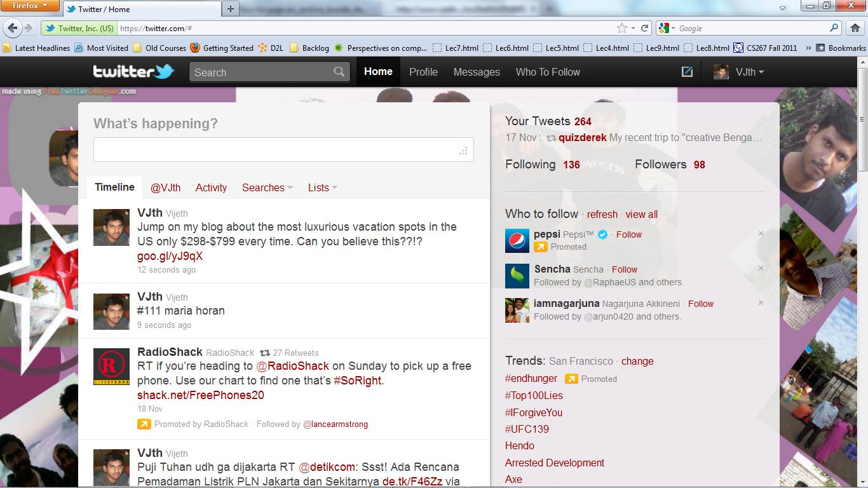Expand the Lists dropdown tab
The width and height of the screenshot is (868, 488).
(x=323, y=187)
